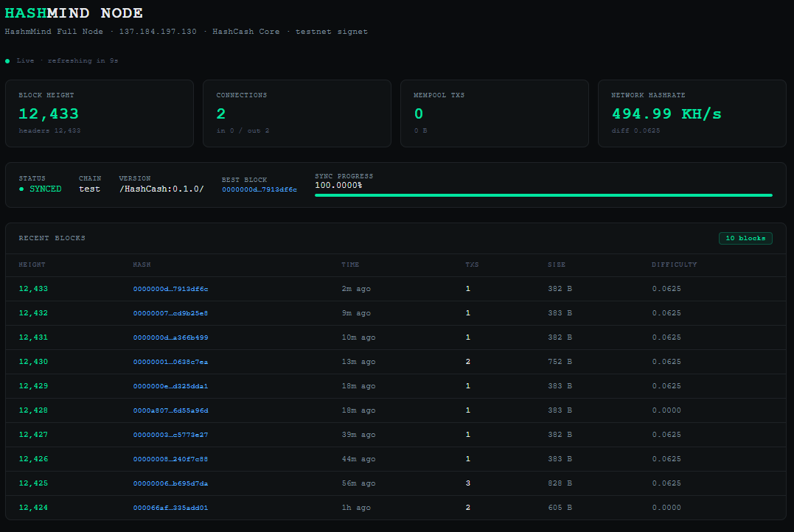
Task: Select block height 12,433 in table
Action: point(33,289)
